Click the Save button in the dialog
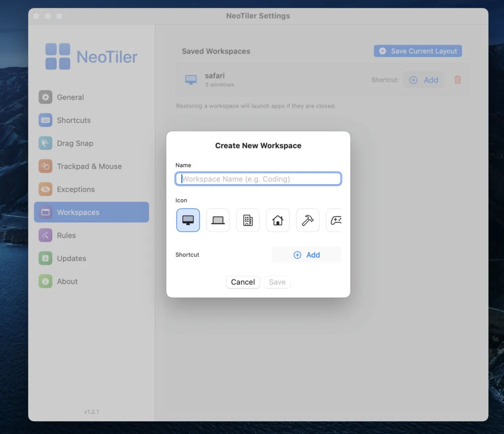The image size is (504, 434). (x=277, y=282)
